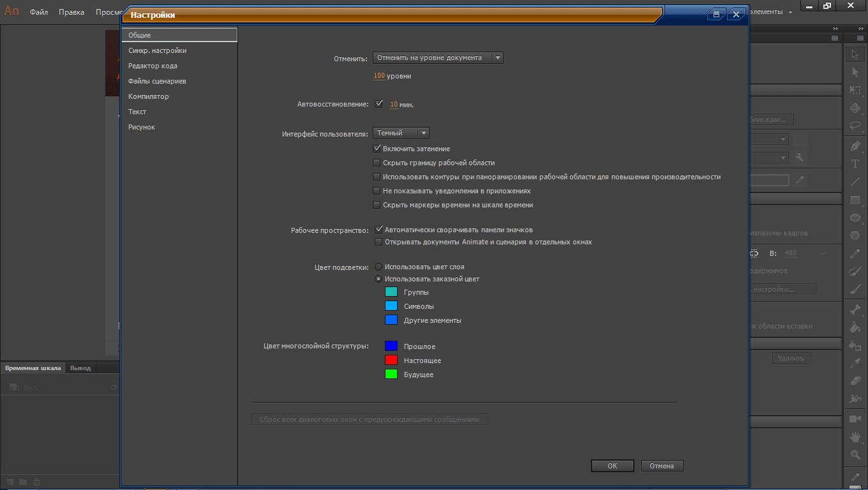Image resolution: width=868 pixels, height=490 pixels.
Task: Select the PolyStar tool
Action: point(855,235)
